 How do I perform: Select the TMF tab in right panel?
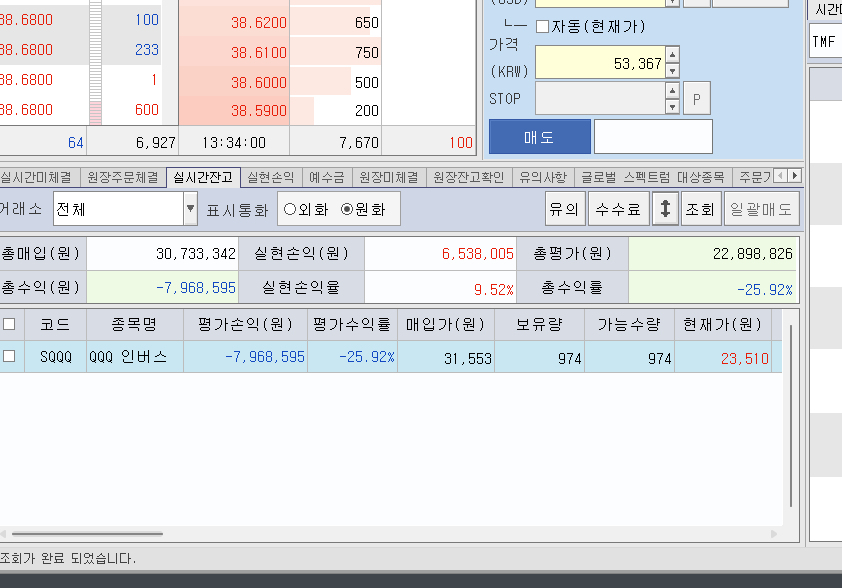pos(823,42)
